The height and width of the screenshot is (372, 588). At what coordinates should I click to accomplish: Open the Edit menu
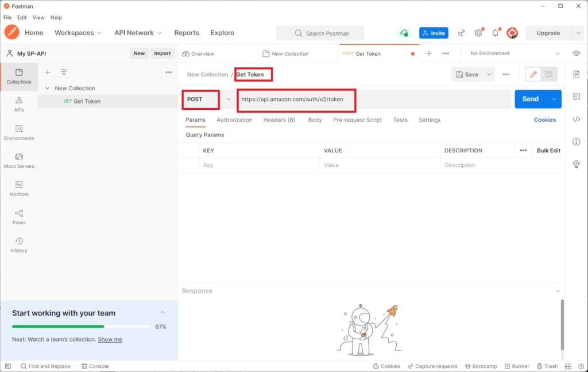[x=22, y=17]
